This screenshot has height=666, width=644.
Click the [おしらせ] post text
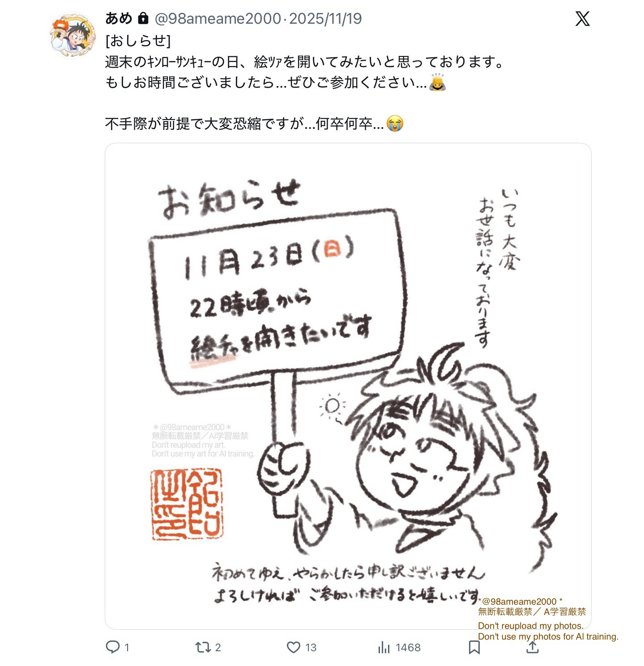138,41
